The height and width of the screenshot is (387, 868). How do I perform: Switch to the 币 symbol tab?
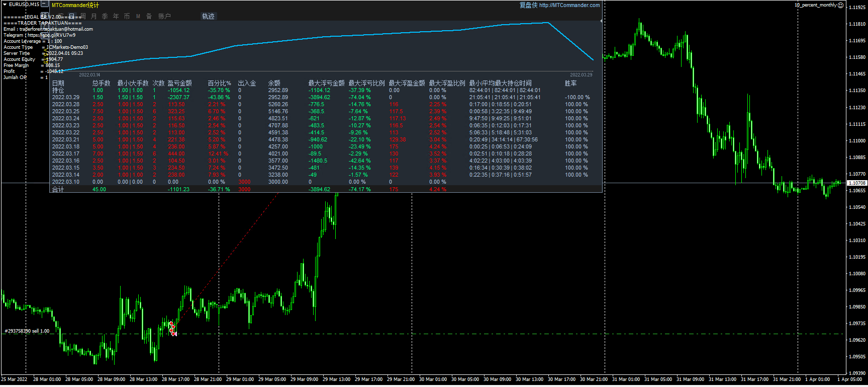coord(127,16)
